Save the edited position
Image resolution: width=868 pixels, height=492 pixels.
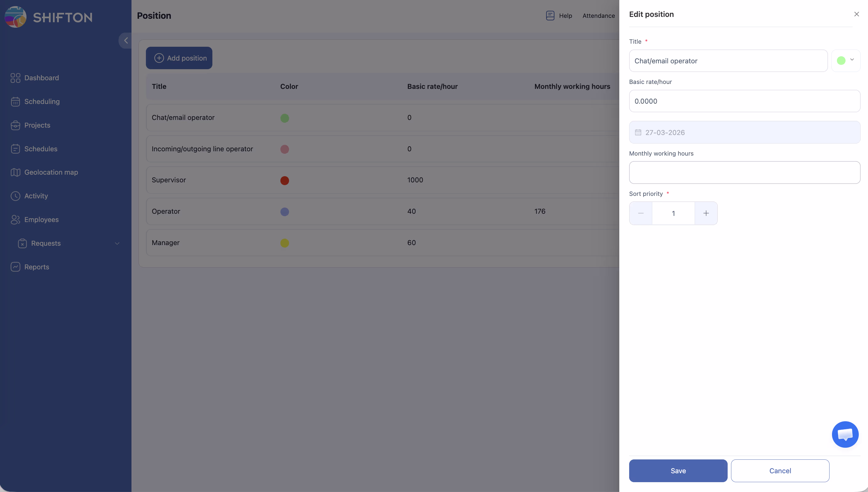coord(678,470)
